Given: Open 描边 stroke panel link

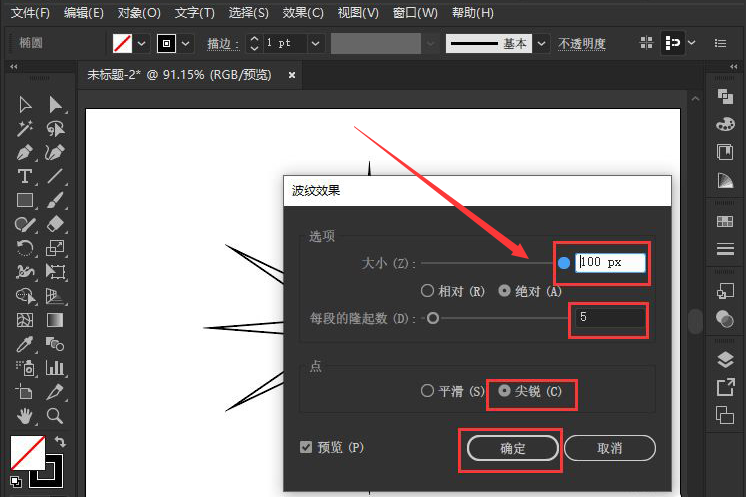Looking at the screenshot, I should [223, 44].
